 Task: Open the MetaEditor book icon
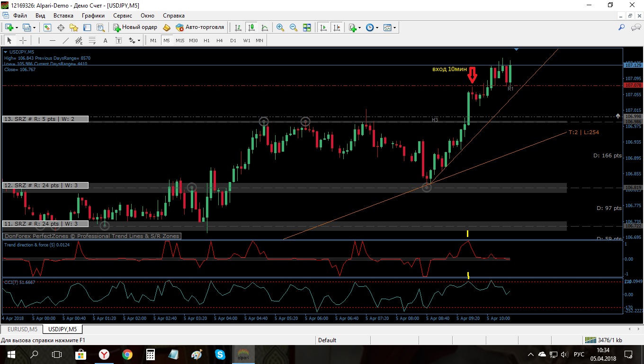pyautogui.click(x=167, y=27)
